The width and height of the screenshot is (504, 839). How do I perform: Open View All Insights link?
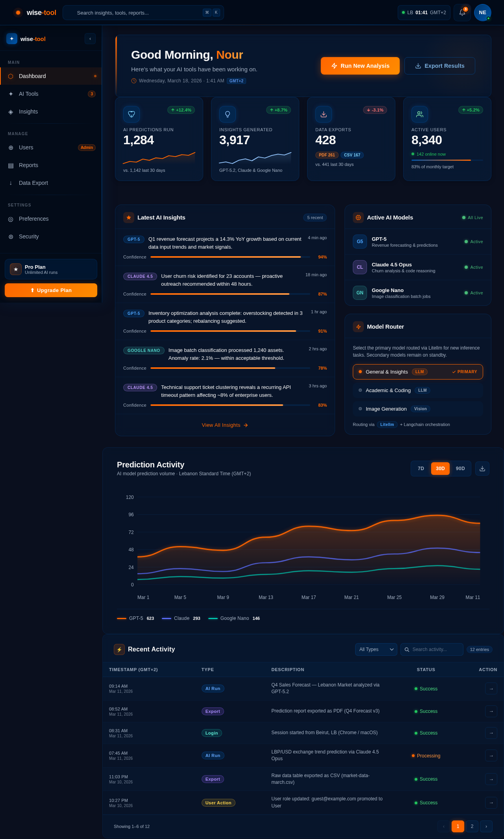(x=225, y=425)
